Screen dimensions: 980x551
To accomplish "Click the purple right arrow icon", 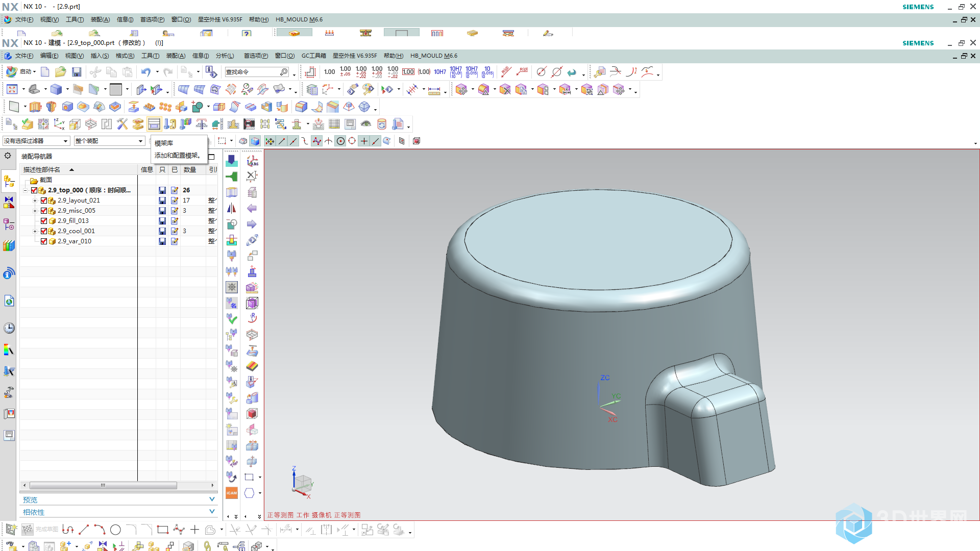I will pos(252,224).
